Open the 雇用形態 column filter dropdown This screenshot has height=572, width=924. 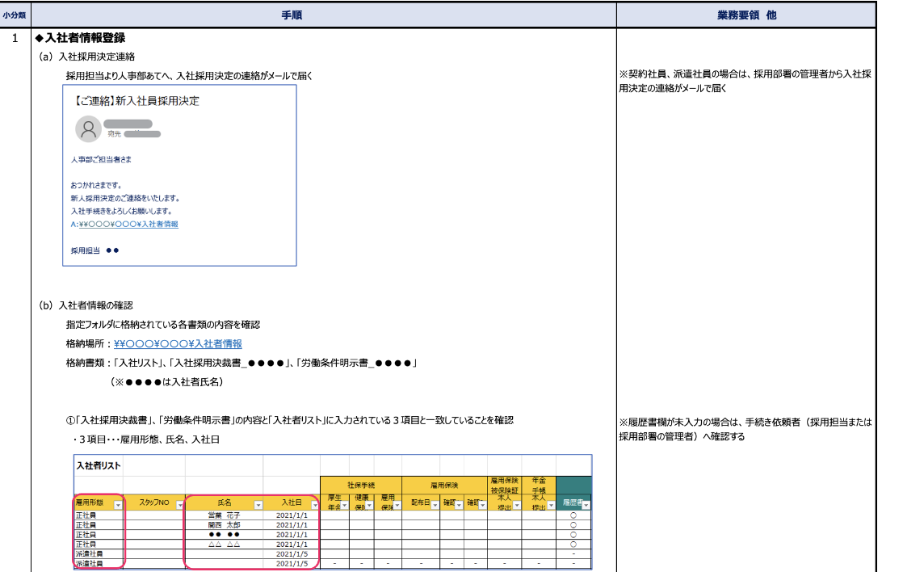(119, 504)
